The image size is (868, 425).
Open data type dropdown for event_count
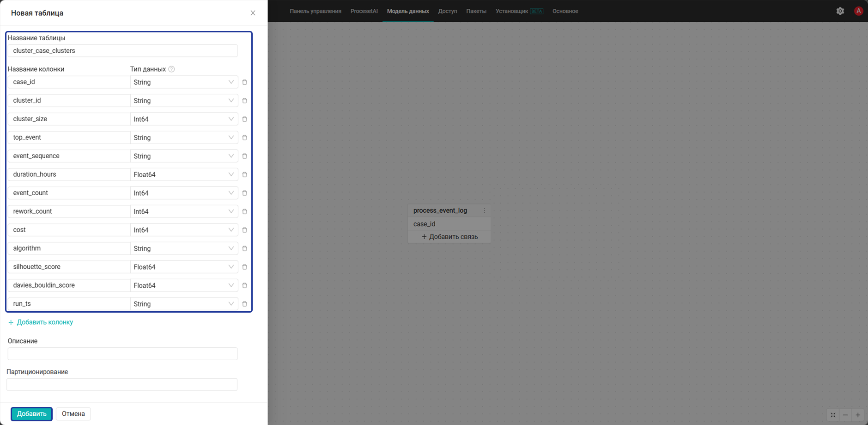[184, 193]
